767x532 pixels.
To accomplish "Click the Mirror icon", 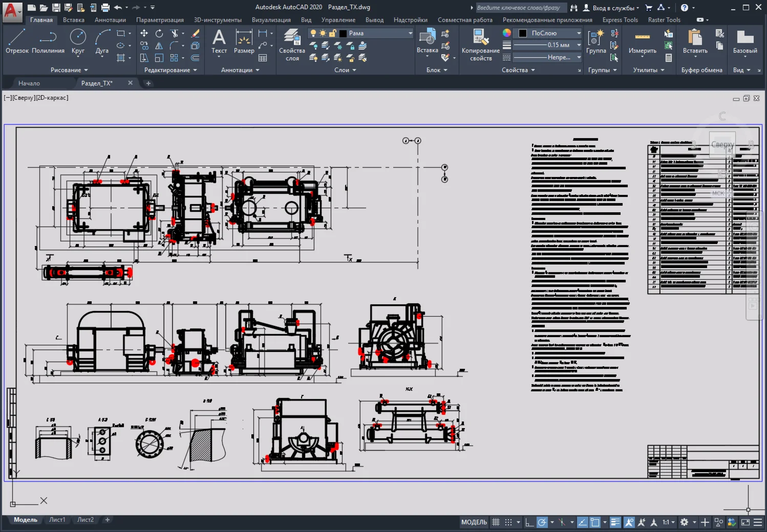I will pos(159,46).
